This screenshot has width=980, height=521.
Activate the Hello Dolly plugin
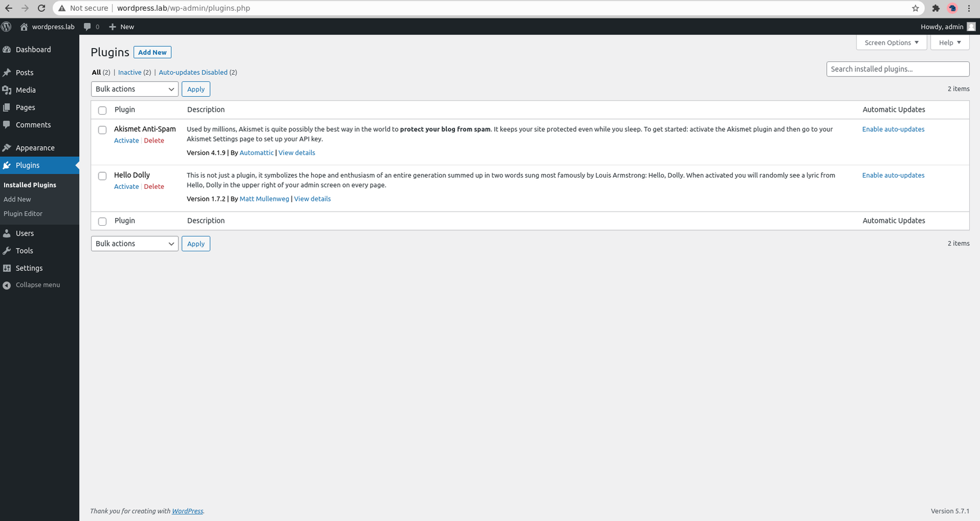127,187
